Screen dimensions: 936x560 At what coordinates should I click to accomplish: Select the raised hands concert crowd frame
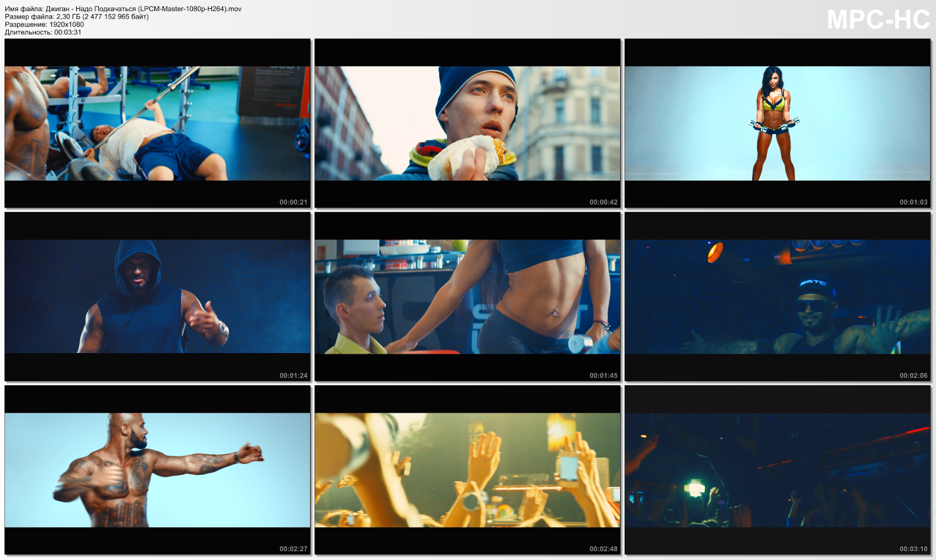pyautogui.click(x=467, y=470)
